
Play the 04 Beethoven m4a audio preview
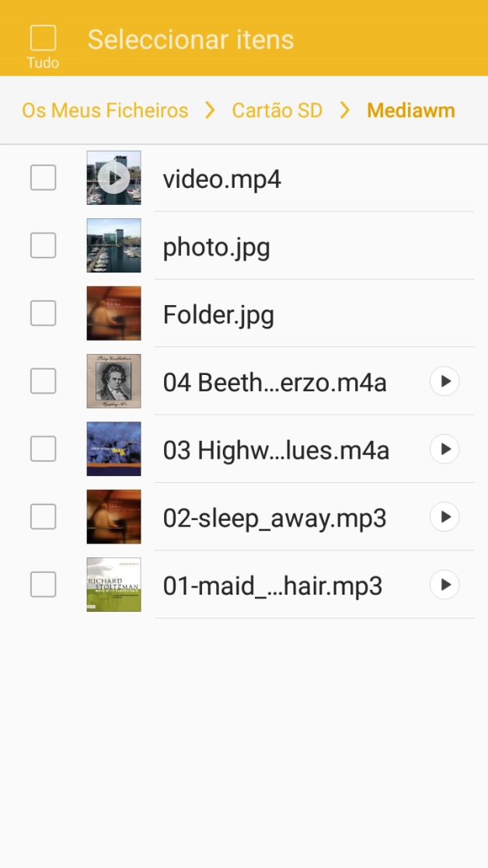[x=444, y=381]
